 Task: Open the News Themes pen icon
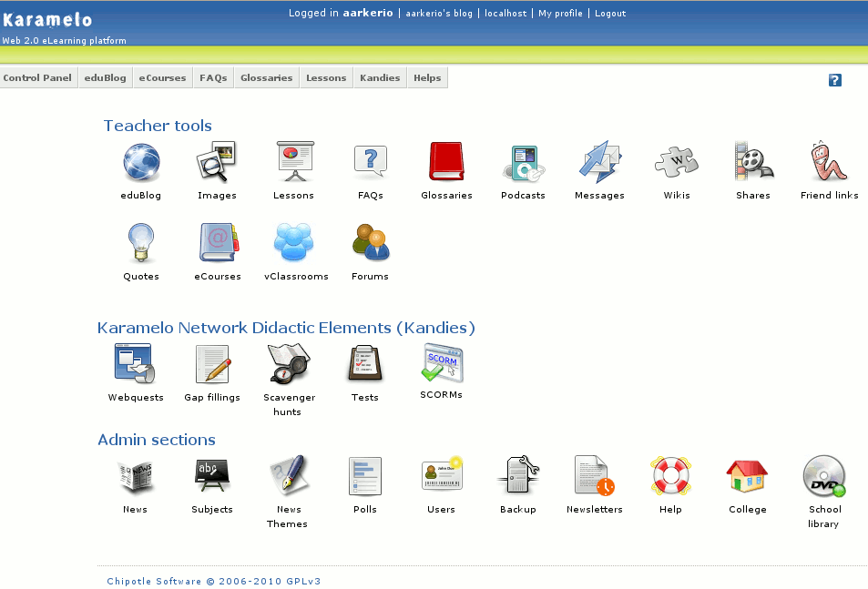289,475
